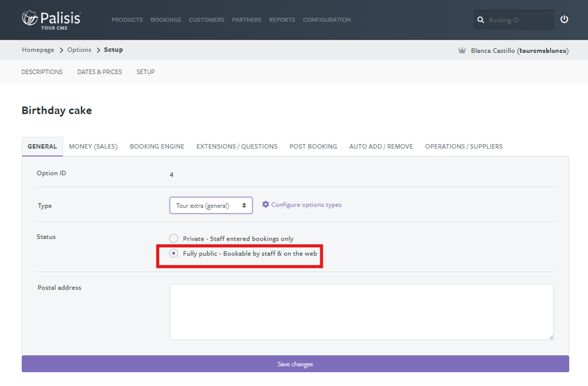588x386 pixels.
Task: Open the Type dropdown showing Tour extra
Action: tap(211, 204)
